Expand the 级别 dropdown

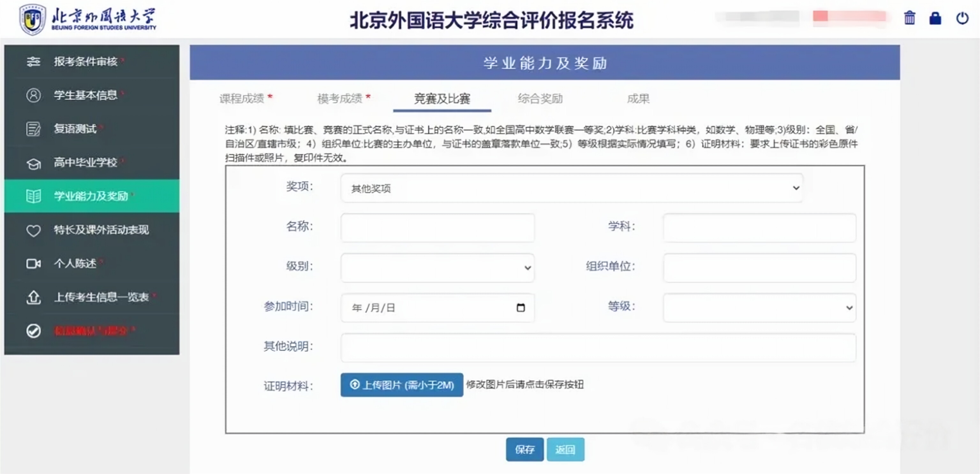pos(437,268)
